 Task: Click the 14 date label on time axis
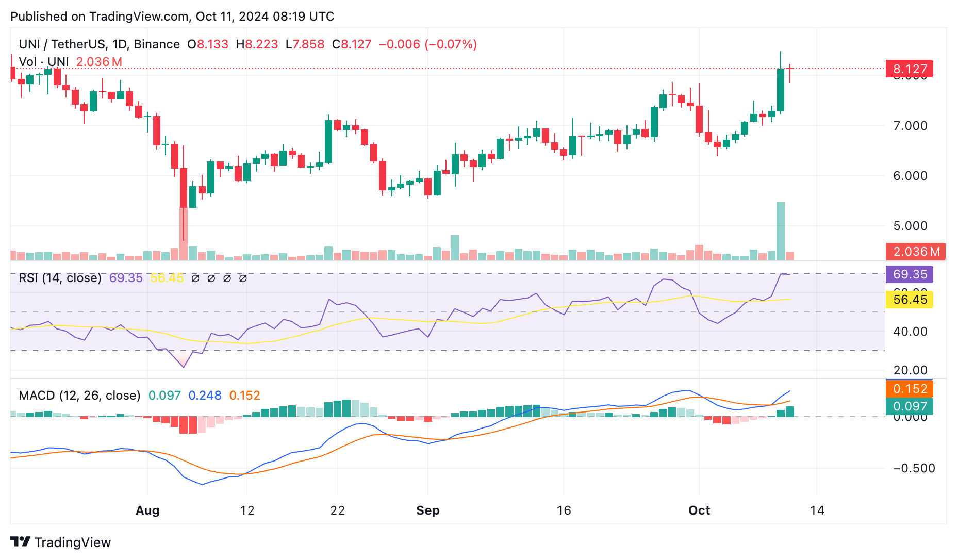pos(817,510)
